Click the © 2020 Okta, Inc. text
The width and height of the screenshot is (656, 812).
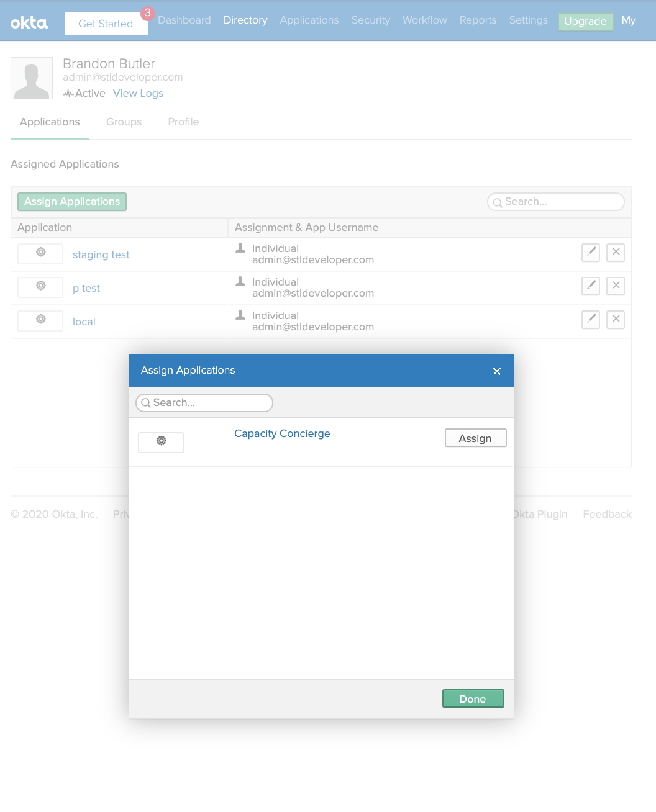[54, 514]
